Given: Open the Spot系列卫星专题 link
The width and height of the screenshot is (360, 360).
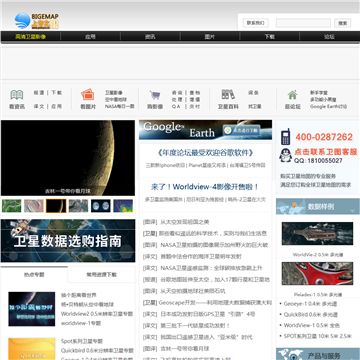Looking at the screenshot, I should [82, 341].
